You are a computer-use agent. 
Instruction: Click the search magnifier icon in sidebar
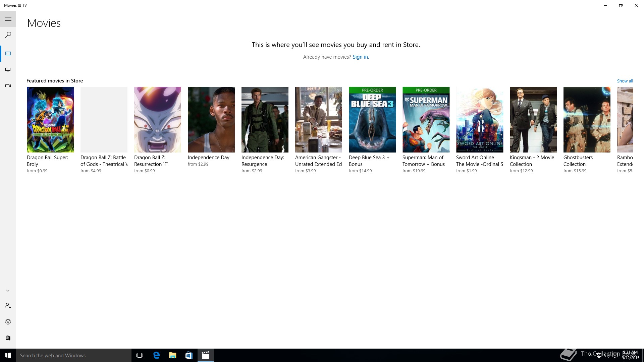tap(8, 35)
